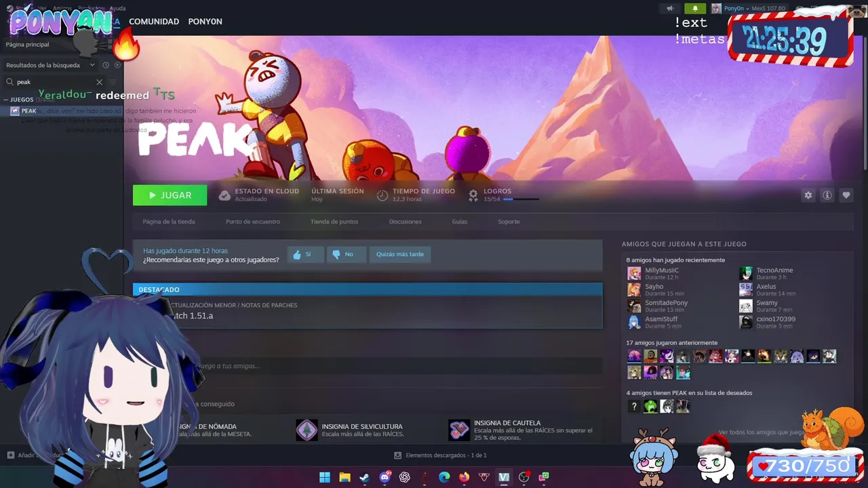Open File Explorer from the taskbar
The width and height of the screenshot is (868, 488).
[x=344, y=477]
